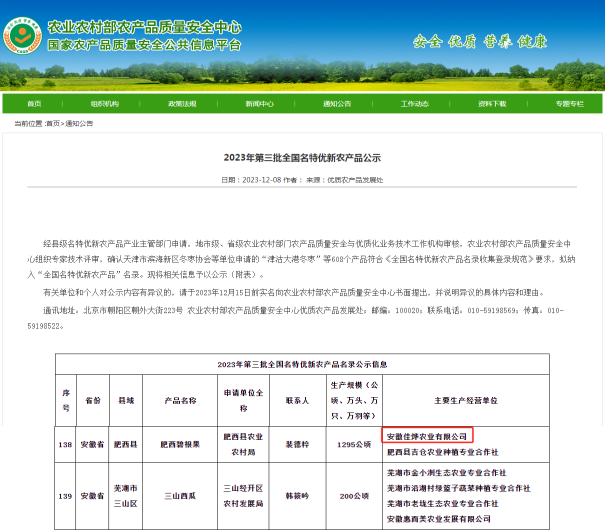Click the serial number cell 139
This screenshot has height=531, width=606.
pyautogui.click(x=65, y=496)
